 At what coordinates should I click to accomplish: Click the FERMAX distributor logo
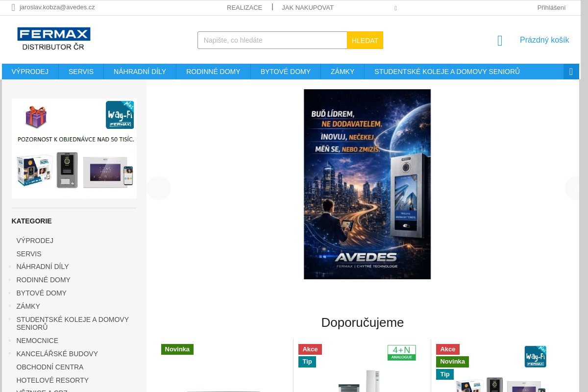tap(54, 39)
